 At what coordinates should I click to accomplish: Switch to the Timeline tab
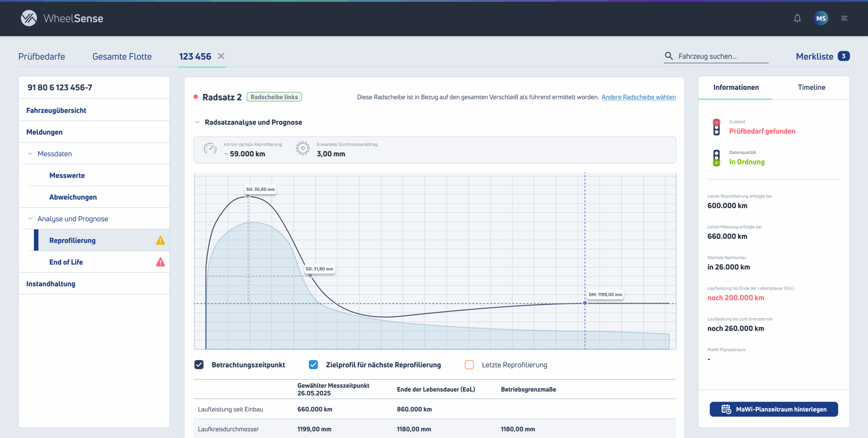coord(811,87)
